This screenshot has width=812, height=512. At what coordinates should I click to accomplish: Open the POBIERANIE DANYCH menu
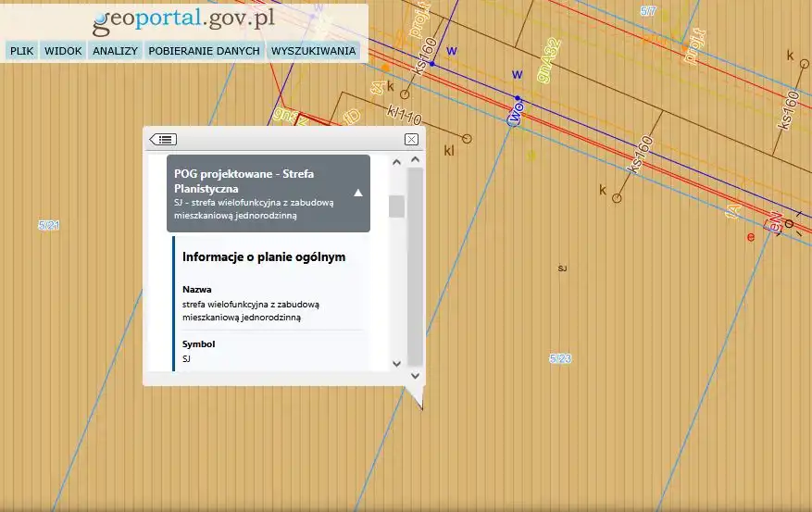click(204, 51)
